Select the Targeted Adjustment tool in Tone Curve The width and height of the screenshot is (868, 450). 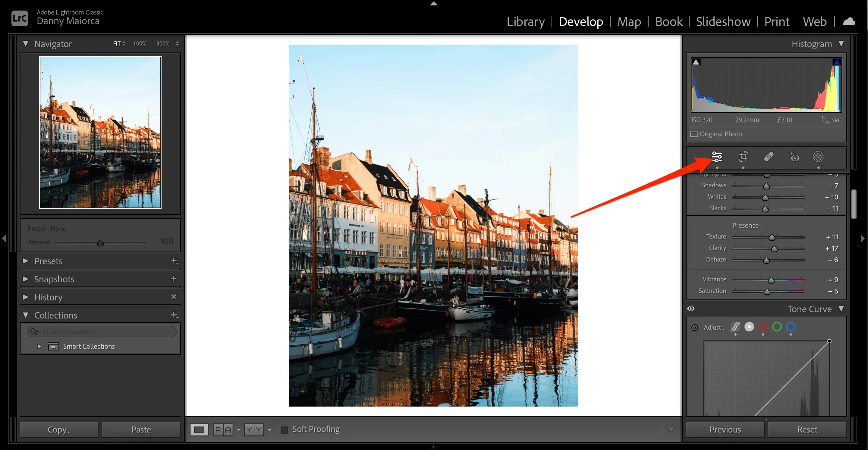click(x=695, y=327)
